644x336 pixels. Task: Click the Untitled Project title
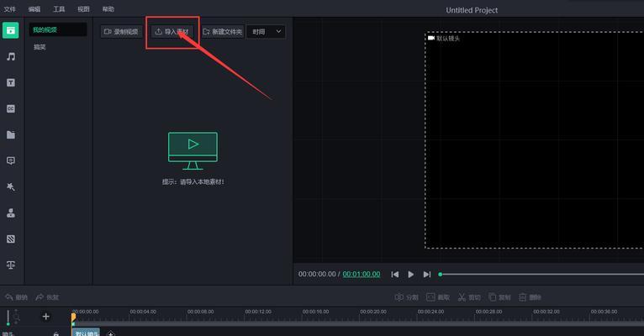click(472, 10)
